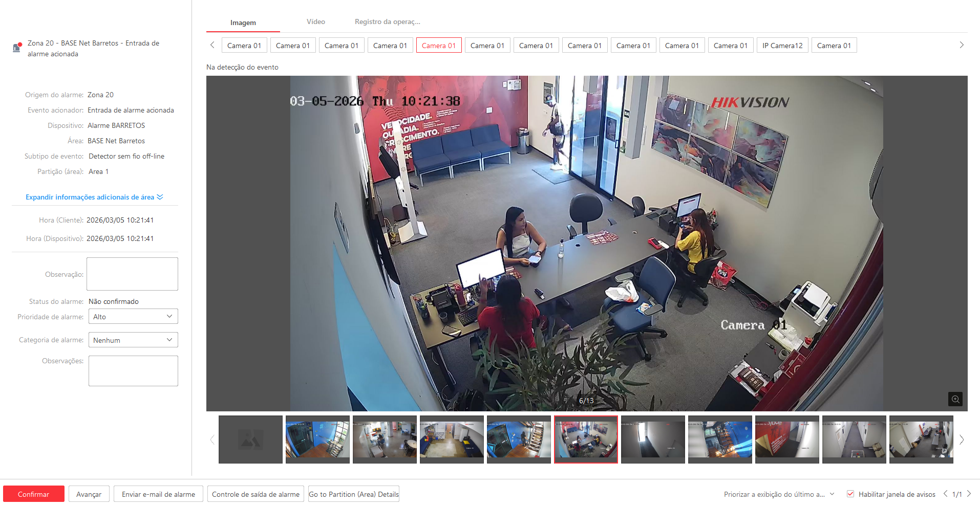Open Prioridade de alarme dropdown
This screenshot has width=980, height=506.
point(133,317)
